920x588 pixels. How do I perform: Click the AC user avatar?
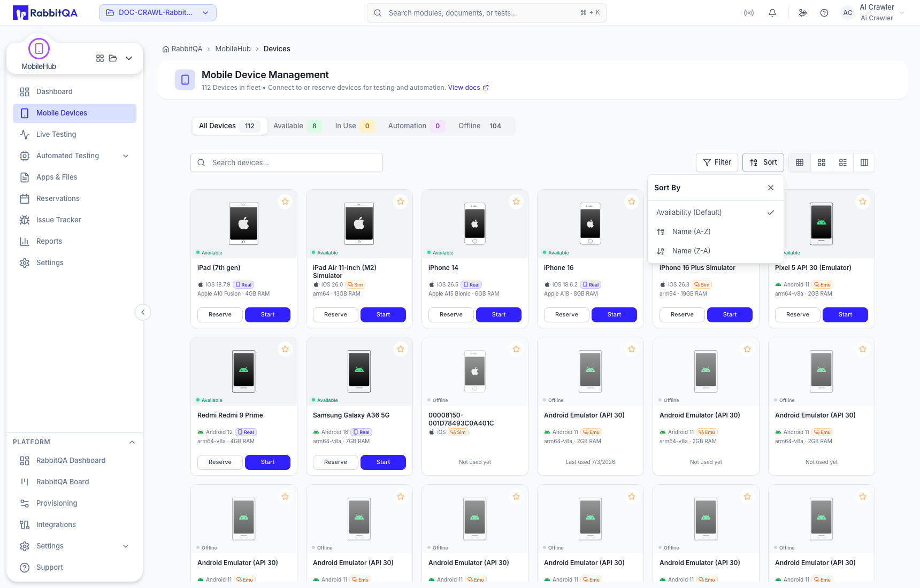point(848,13)
